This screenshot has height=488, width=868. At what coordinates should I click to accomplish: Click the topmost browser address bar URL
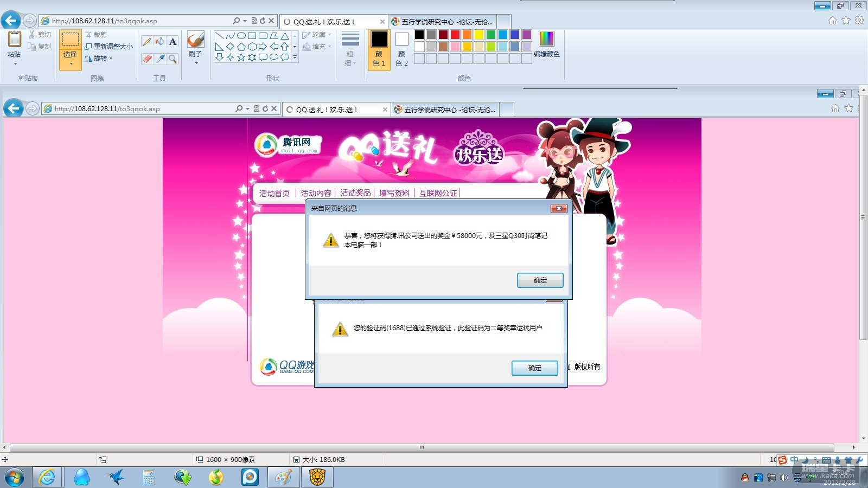tap(105, 21)
